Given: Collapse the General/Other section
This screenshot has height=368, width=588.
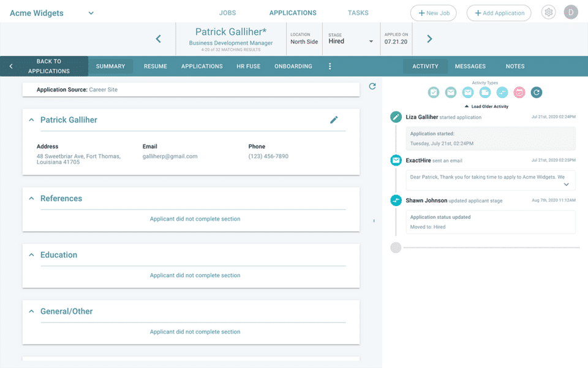Looking at the screenshot, I should coord(31,312).
